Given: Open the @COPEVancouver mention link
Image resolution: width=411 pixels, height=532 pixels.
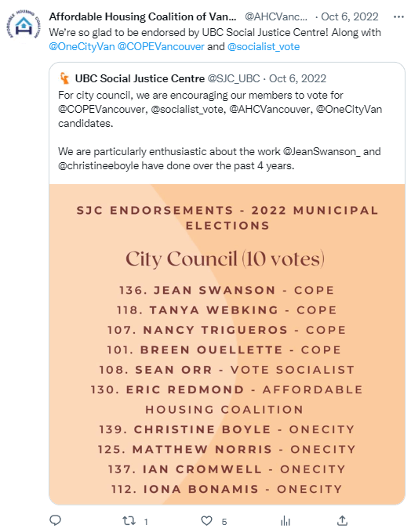Looking at the screenshot, I should 161,46.
